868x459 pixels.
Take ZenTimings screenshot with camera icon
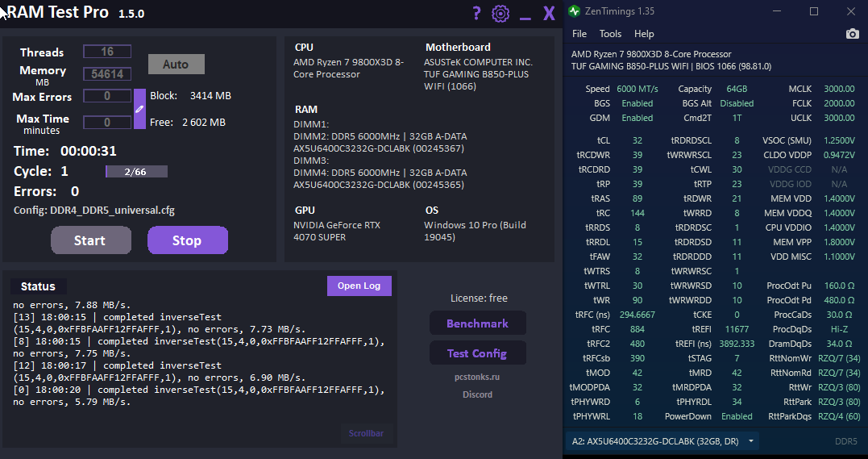tap(853, 34)
